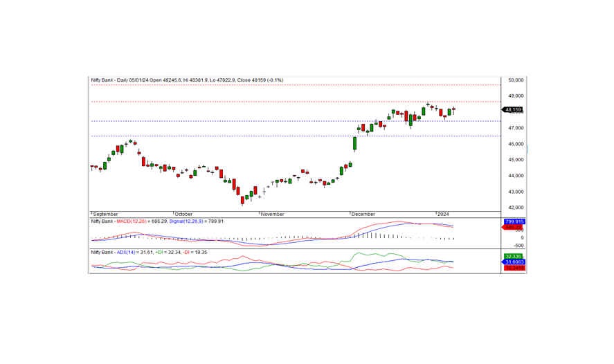The image size is (614, 364).
Task: Click the ADX(14) = 31.61 indicator label
Action: pos(134,253)
